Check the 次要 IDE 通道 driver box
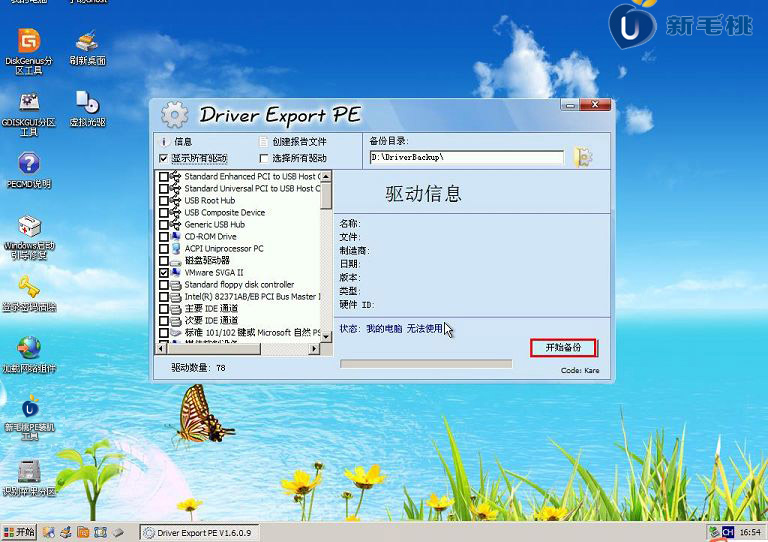The height and width of the screenshot is (542, 768). click(x=164, y=321)
